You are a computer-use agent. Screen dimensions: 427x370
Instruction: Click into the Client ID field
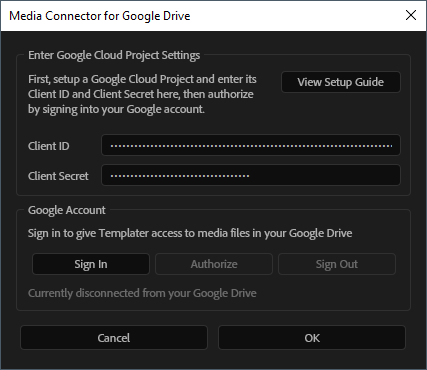[x=251, y=145]
